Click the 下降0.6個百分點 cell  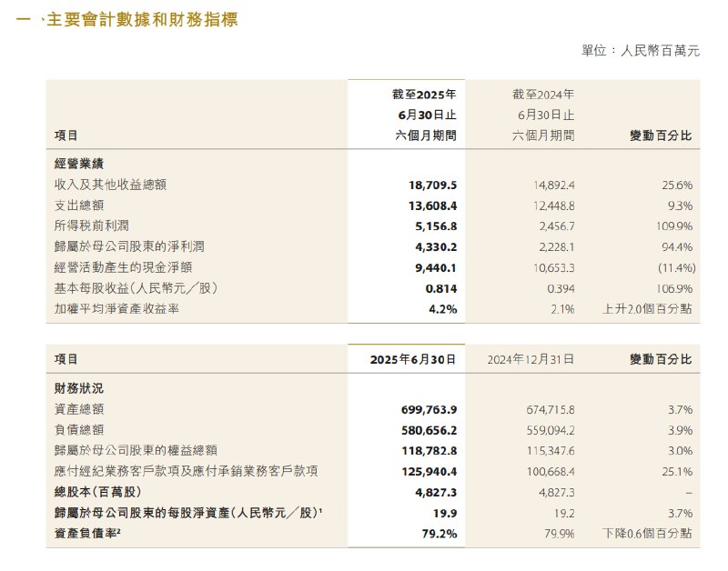[648, 533]
